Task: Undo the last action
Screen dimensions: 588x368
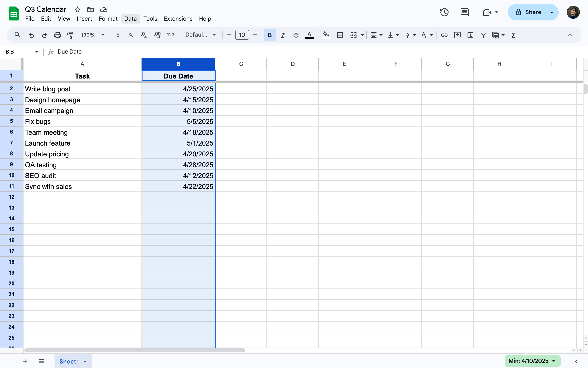Action: pyautogui.click(x=31, y=35)
